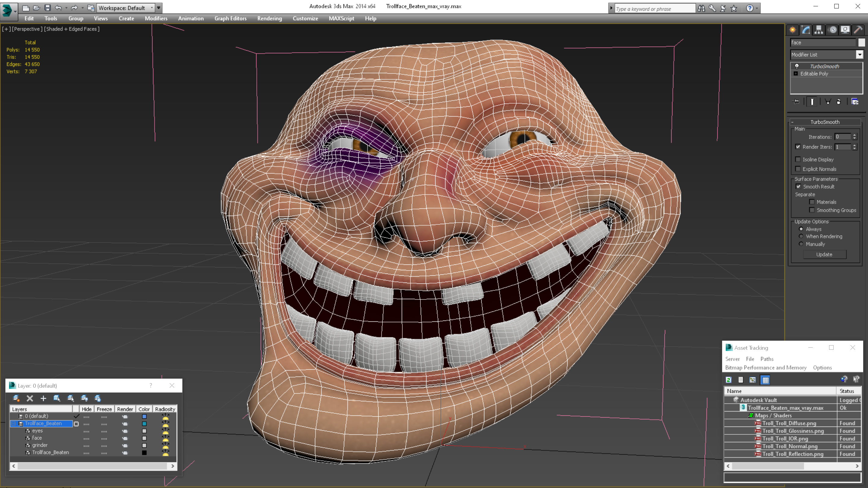This screenshot has width=868, height=488.
Task: Open the Create command panel tab
Action: click(x=793, y=30)
